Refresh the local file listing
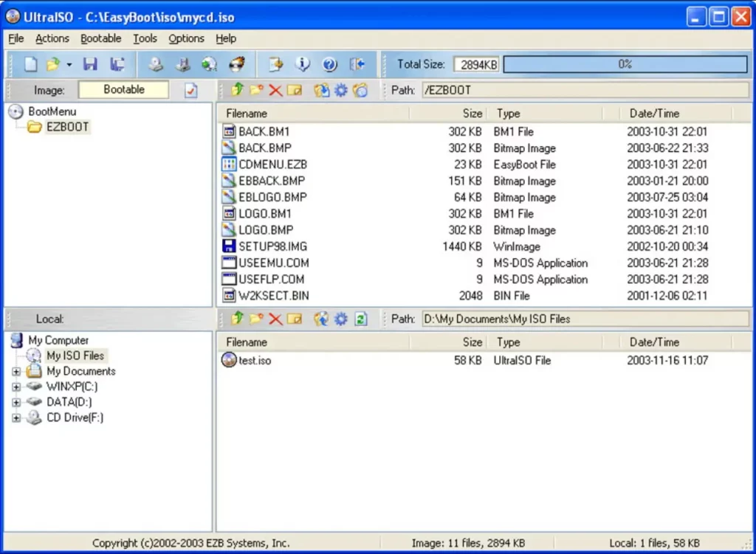 pyautogui.click(x=360, y=319)
